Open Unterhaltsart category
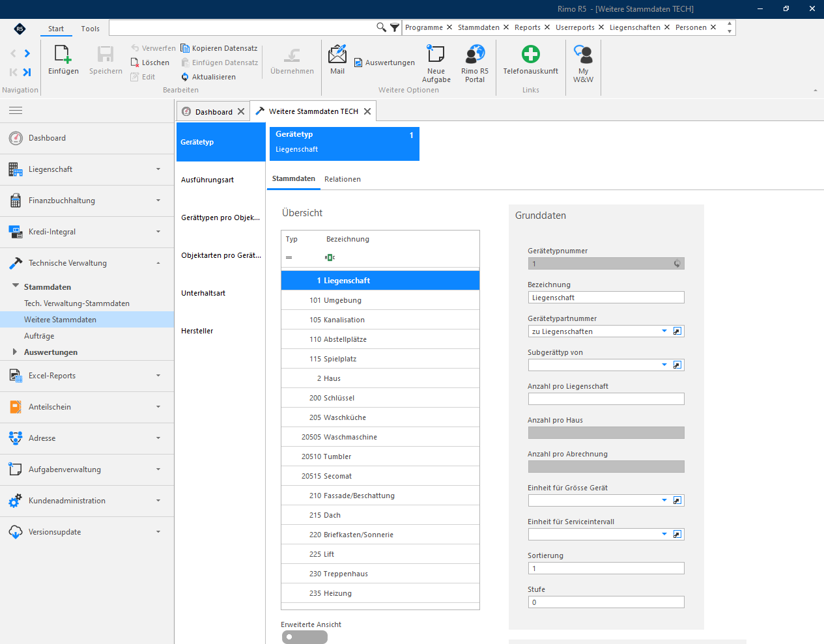The image size is (824, 644). click(221, 293)
